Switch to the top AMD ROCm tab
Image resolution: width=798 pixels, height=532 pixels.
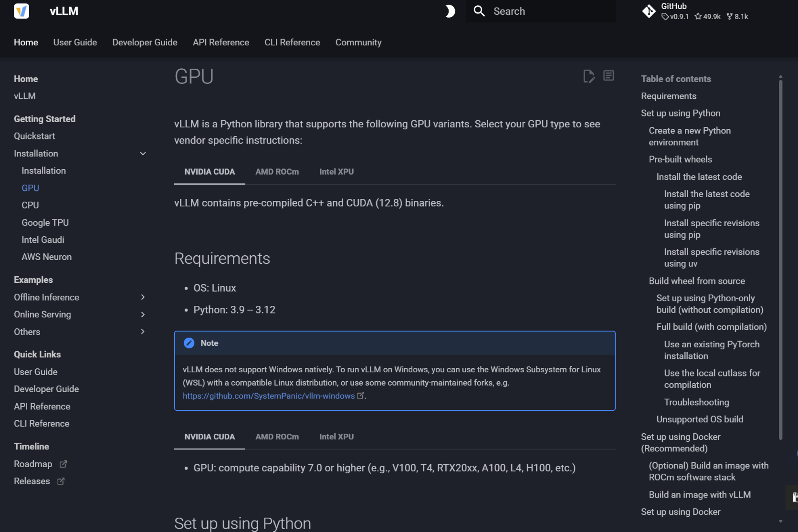[x=277, y=172]
